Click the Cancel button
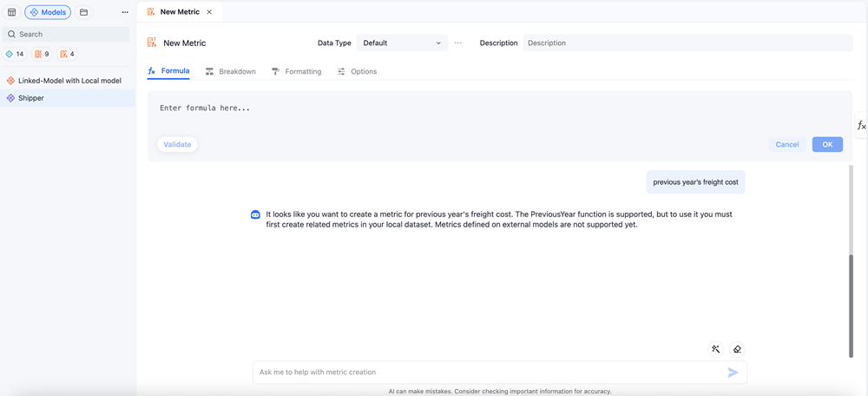The width and height of the screenshot is (868, 396). 786,144
